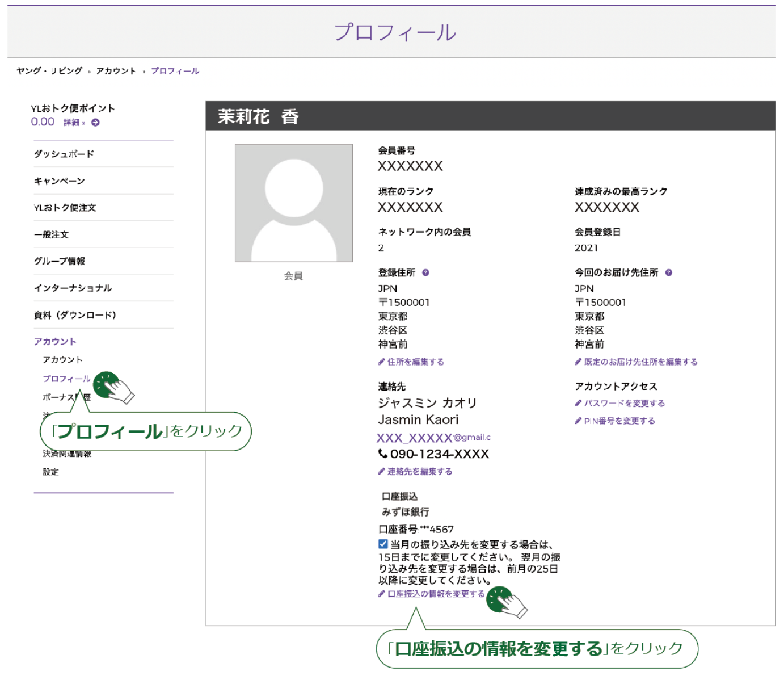The height and width of the screenshot is (684, 784).
Task: Go to YLおトク便注文 in sidebar
Action: (65, 208)
